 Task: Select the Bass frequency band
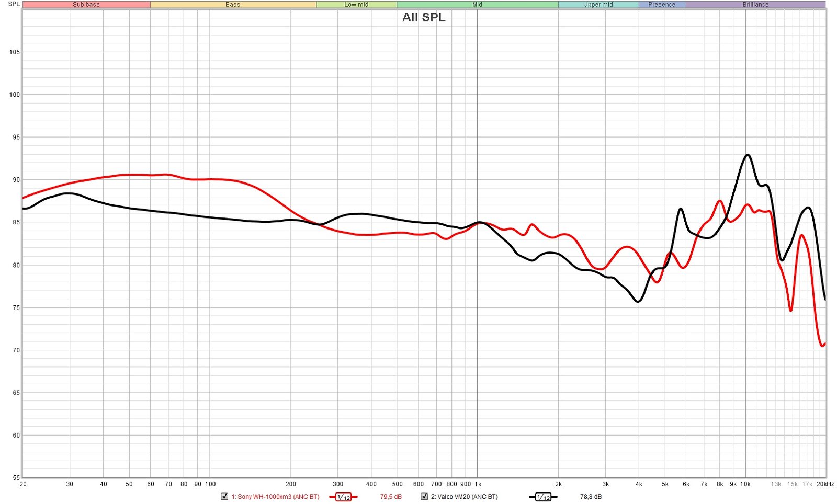tap(233, 5)
